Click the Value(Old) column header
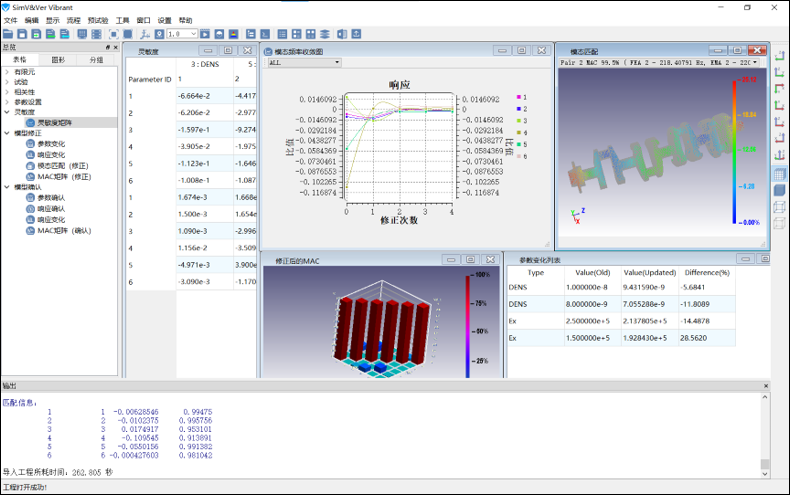790x495 pixels. pos(592,272)
